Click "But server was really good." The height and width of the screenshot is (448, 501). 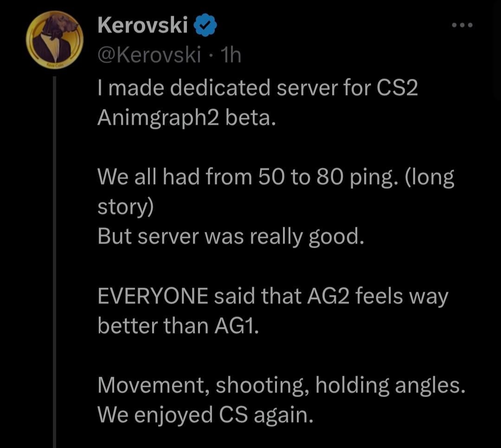pos(229,237)
